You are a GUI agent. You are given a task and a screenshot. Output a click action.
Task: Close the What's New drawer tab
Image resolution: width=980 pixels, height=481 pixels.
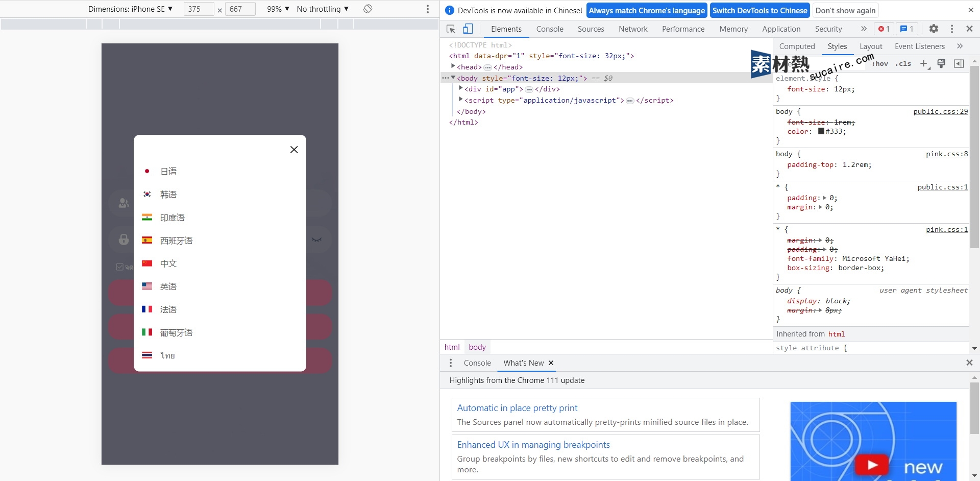click(551, 363)
